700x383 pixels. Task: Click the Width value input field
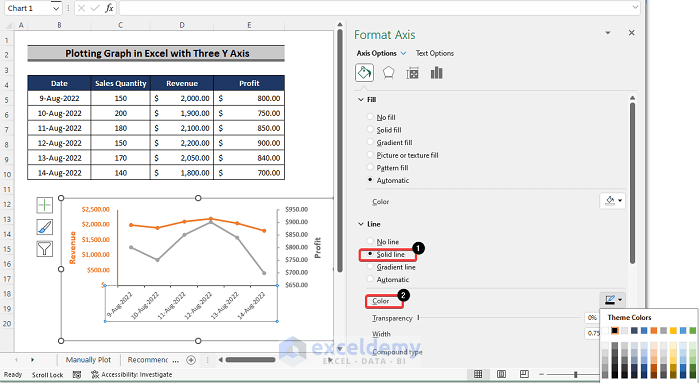click(592, 333)
